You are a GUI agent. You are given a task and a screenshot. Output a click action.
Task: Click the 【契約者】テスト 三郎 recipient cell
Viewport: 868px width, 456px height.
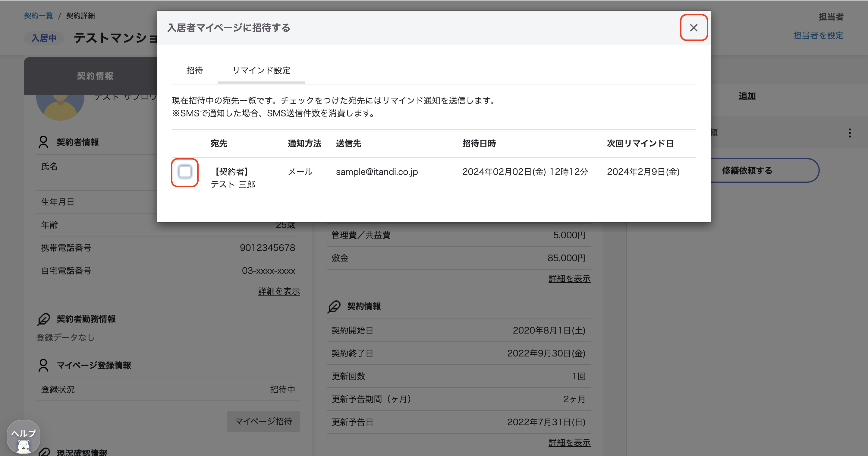[x=232, y=178]
